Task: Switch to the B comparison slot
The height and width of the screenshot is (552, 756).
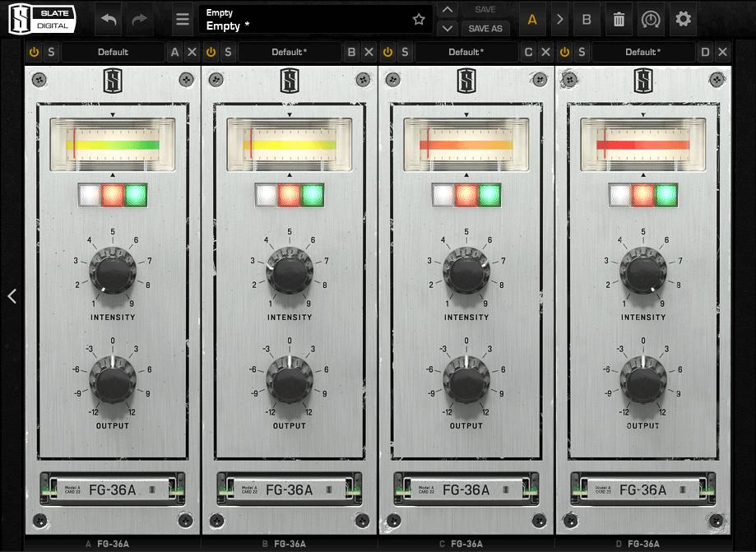Action: pyautogui.click(x=587, y=19)
